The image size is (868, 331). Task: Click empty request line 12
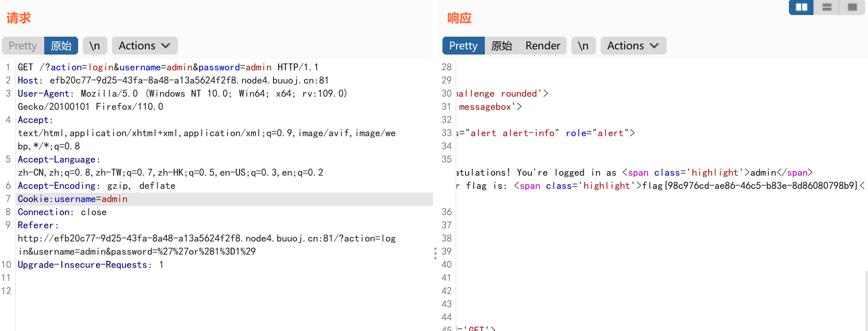(224, 291)
